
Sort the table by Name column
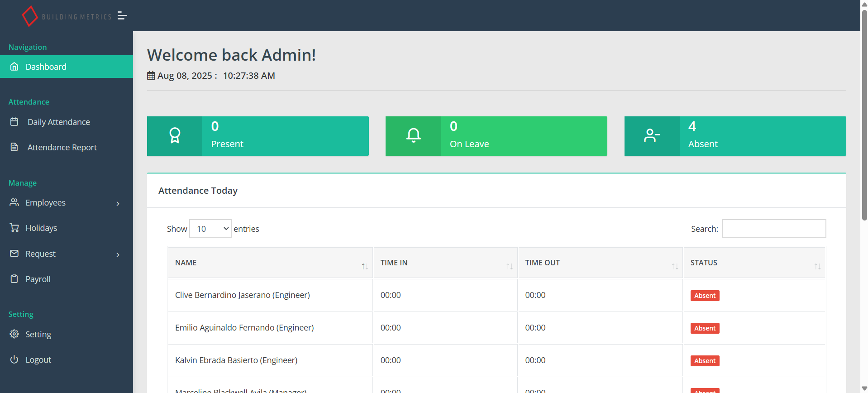[270, 263]
